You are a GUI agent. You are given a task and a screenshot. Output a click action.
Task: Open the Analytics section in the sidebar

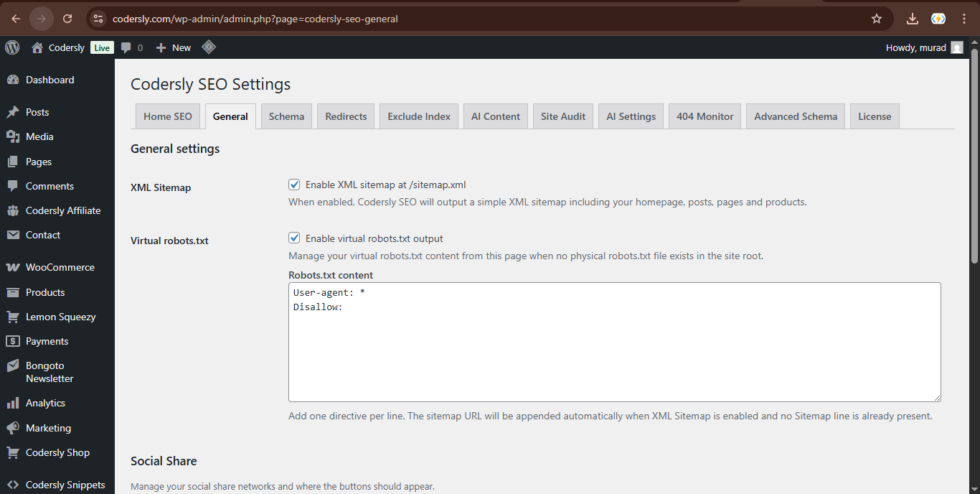tap(44, 403)
